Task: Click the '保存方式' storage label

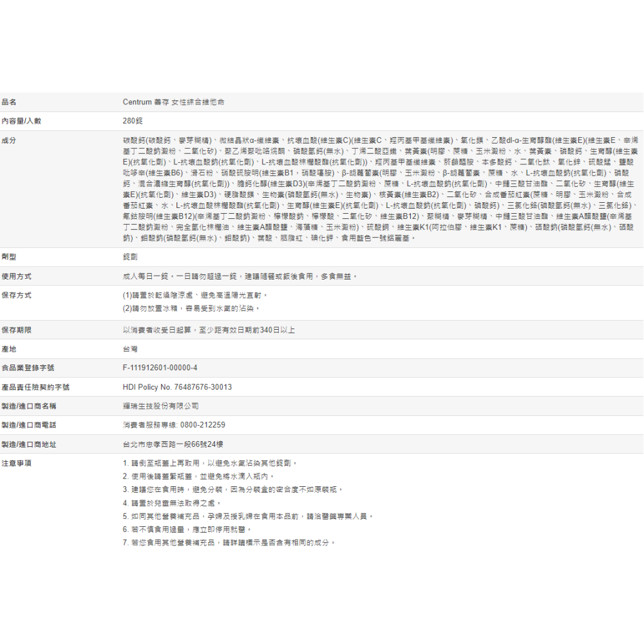Action: (x=17, y=295)
